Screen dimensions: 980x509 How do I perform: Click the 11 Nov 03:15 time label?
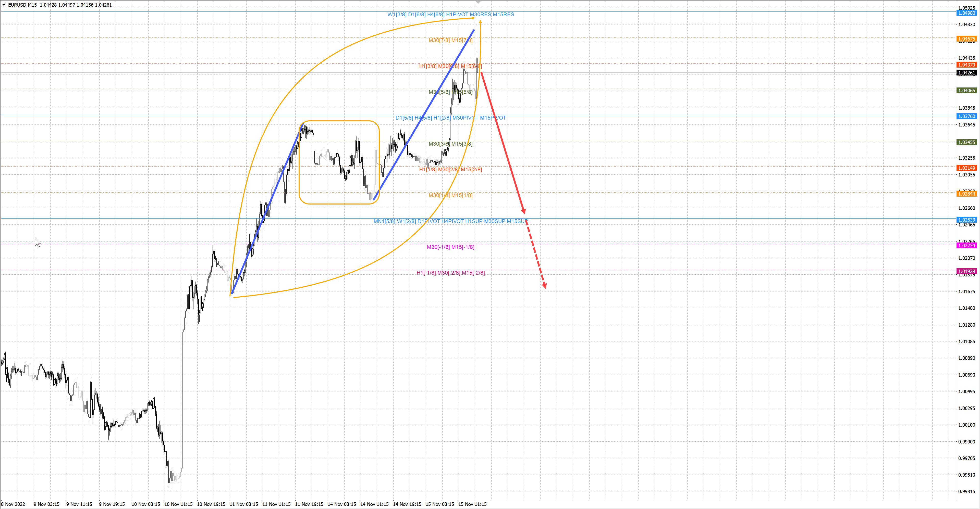(x=243, y=504)
